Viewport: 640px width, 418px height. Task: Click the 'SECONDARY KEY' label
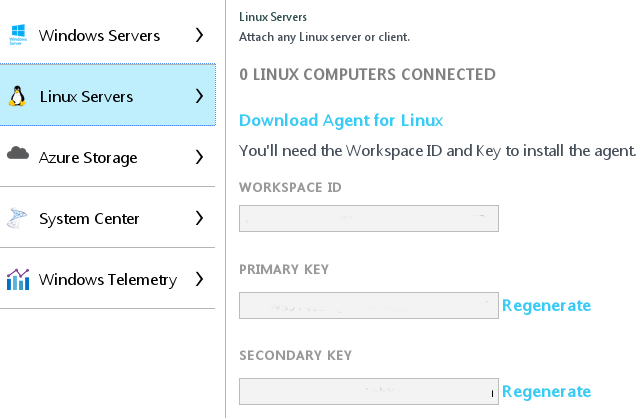(296, 356)
